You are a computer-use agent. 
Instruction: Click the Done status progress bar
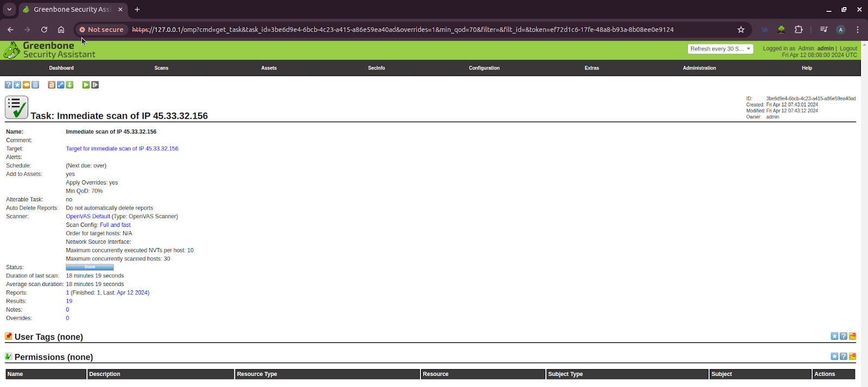pyautogui.click(x=90, y=267)
